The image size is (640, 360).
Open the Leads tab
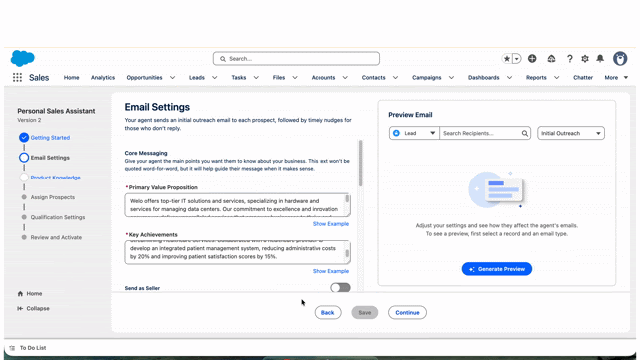coord(197,78)
